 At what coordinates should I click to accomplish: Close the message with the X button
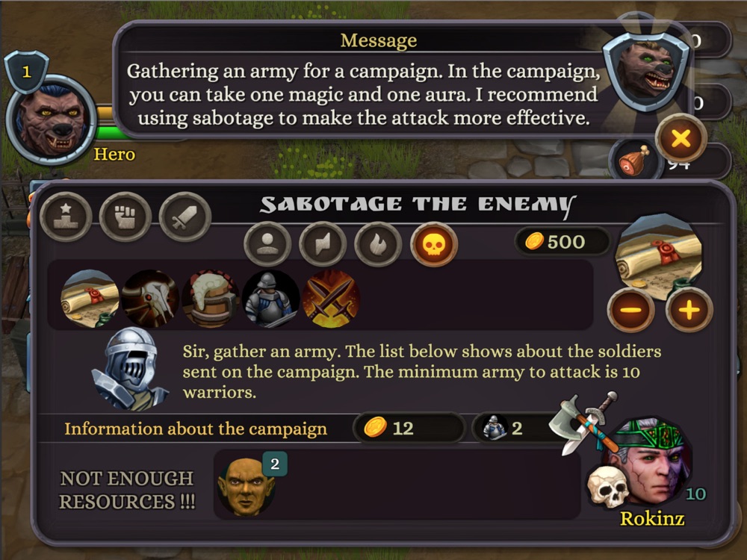pos(681,139)
